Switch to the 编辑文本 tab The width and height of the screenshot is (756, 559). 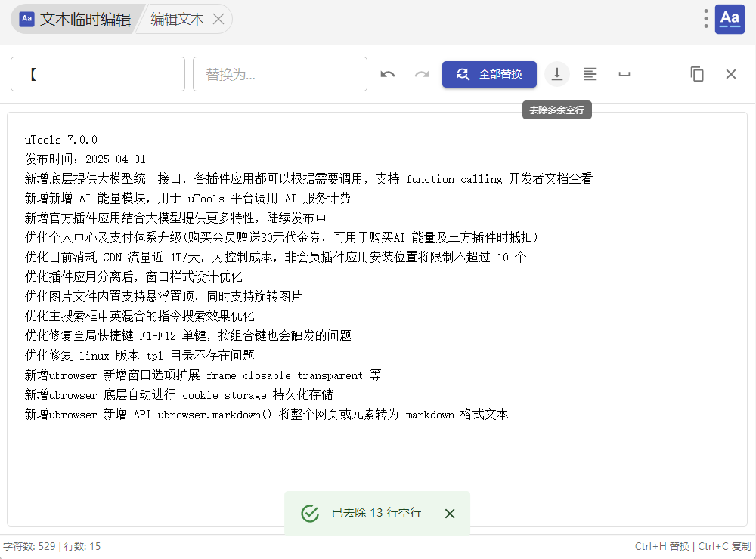pos(177,20)
